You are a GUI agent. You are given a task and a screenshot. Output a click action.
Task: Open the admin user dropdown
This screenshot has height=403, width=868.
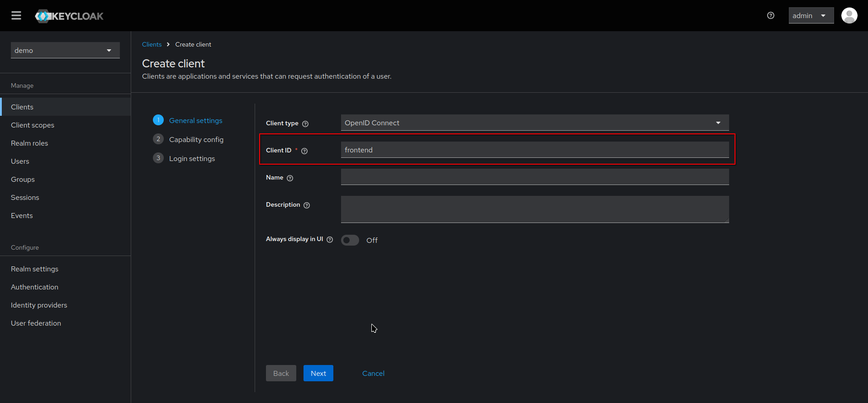[x=811, y=15]
